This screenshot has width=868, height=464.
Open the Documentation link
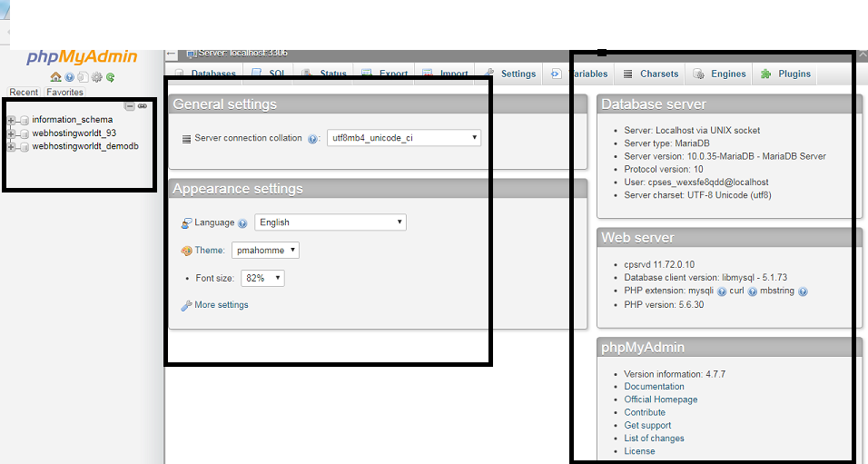[x=654, y=387]
